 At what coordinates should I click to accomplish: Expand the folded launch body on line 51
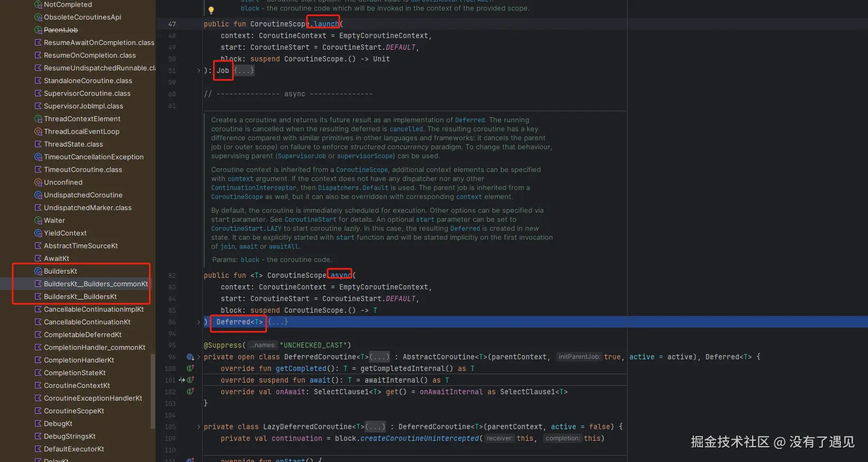tap(199, 70)
